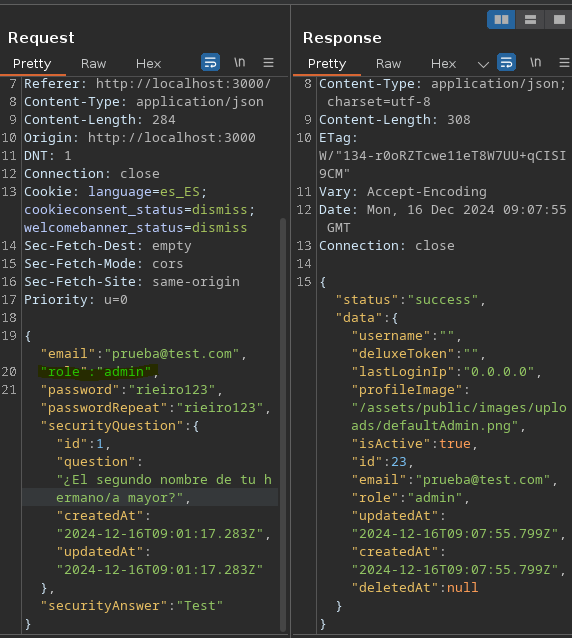The height and width of the screenshot is (638, 572).
Task: Open the Raw tab in Response
Action: coord(389,63)
